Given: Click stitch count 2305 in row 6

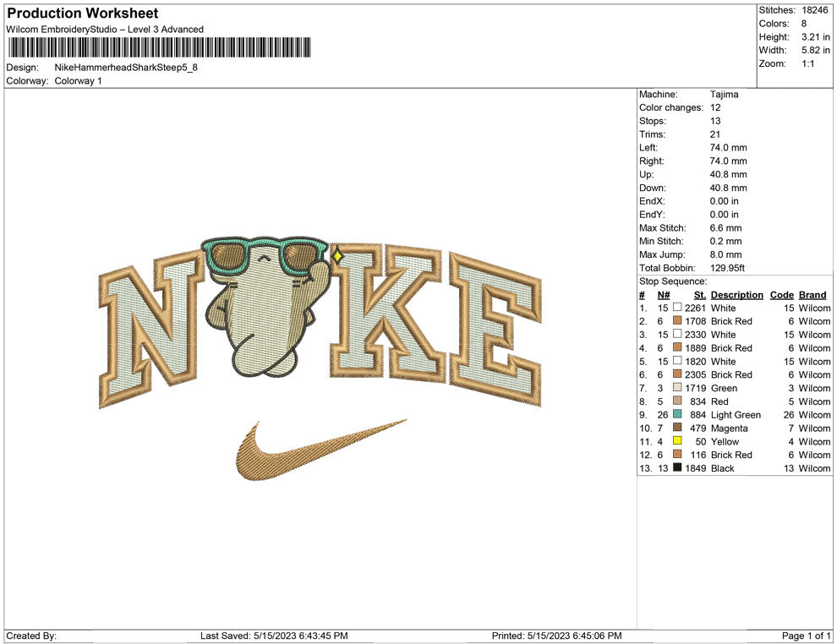Looking at the screenshot, I should click(696, 374).
